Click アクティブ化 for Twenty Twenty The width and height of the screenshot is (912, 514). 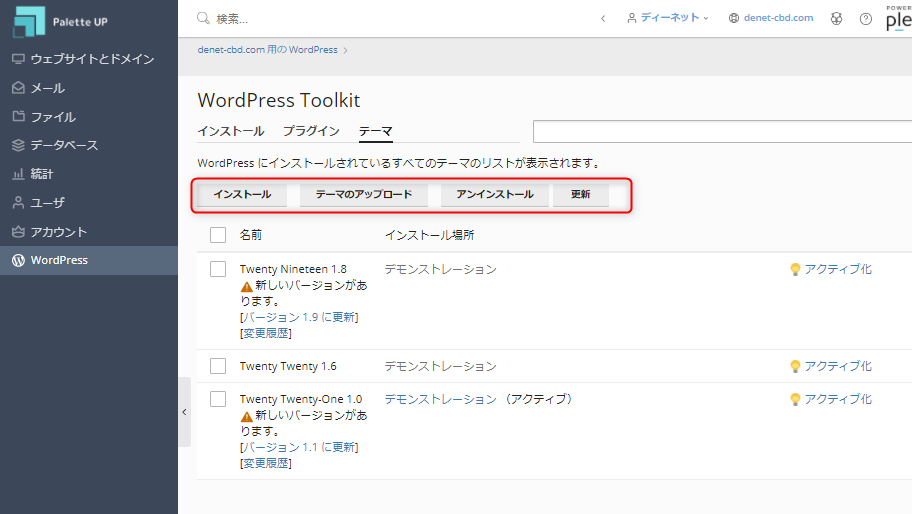coord(838,366)
